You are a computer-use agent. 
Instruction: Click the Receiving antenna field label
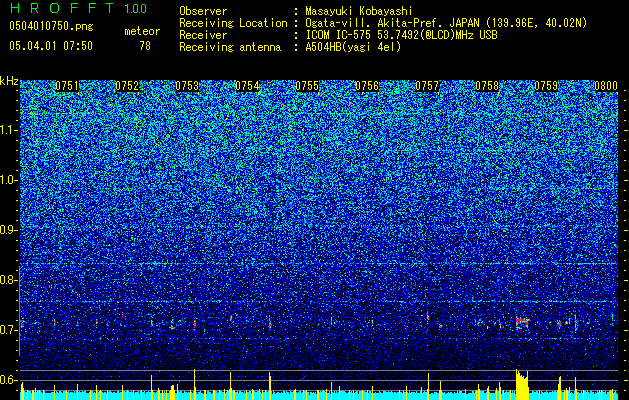(230, 47)
